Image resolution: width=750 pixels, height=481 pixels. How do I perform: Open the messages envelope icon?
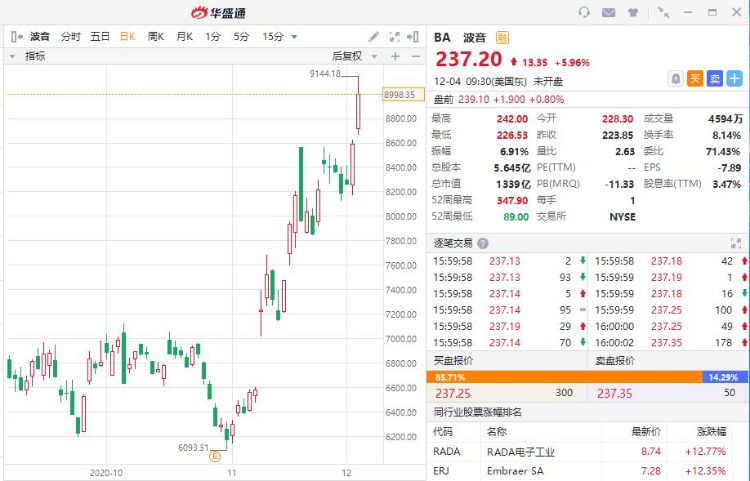pyautogui.click(x=608, y=12)
